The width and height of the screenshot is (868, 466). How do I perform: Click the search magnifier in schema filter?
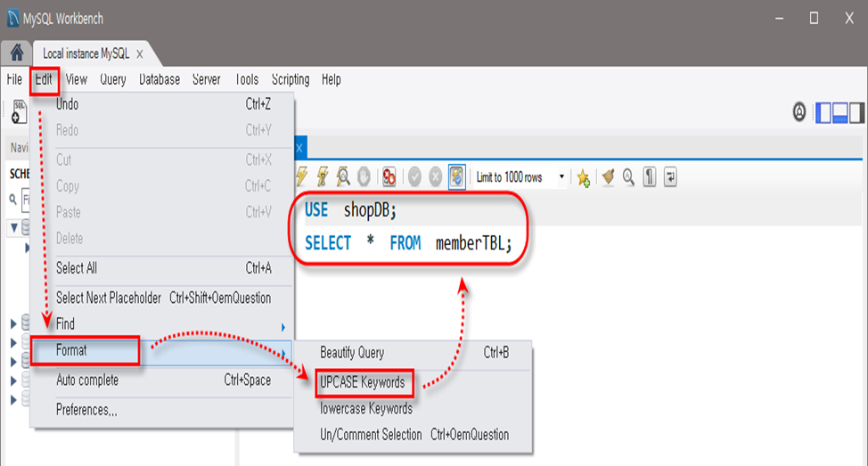pyautogui.click(x=12, y=200)
